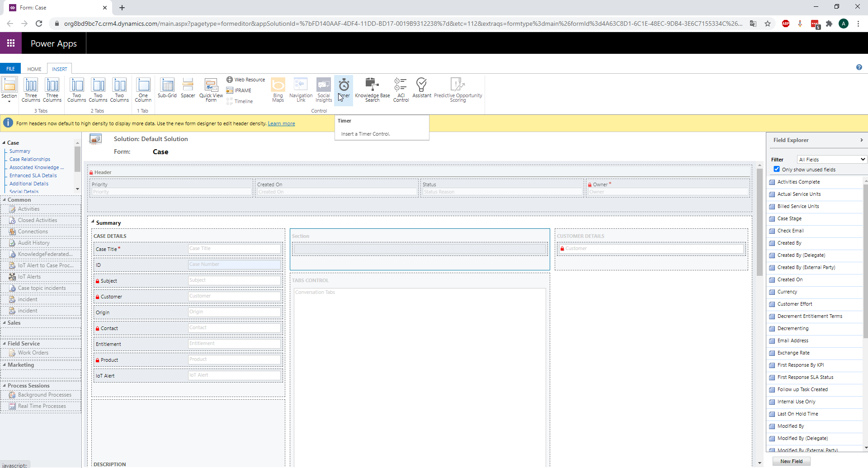Insert the Assistant control

point(422,88)
